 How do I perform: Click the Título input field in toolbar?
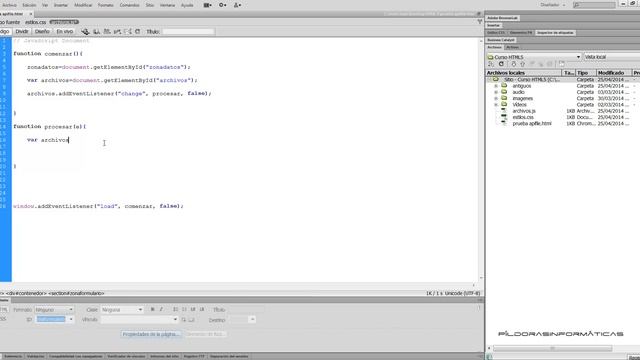[x=188, y=31]
